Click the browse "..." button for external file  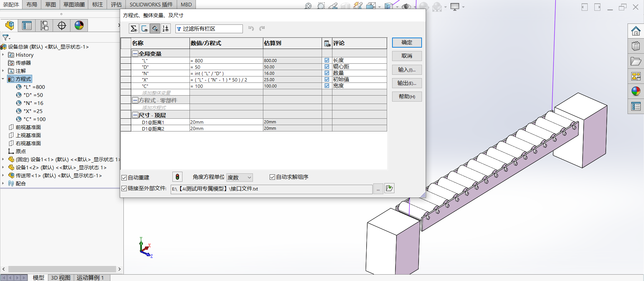click(378, 189)
